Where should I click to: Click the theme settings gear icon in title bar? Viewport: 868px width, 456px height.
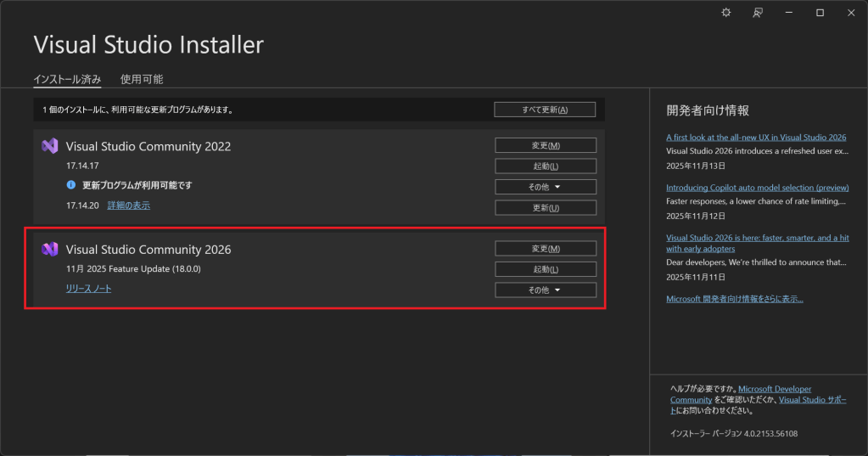coord(725,13)
